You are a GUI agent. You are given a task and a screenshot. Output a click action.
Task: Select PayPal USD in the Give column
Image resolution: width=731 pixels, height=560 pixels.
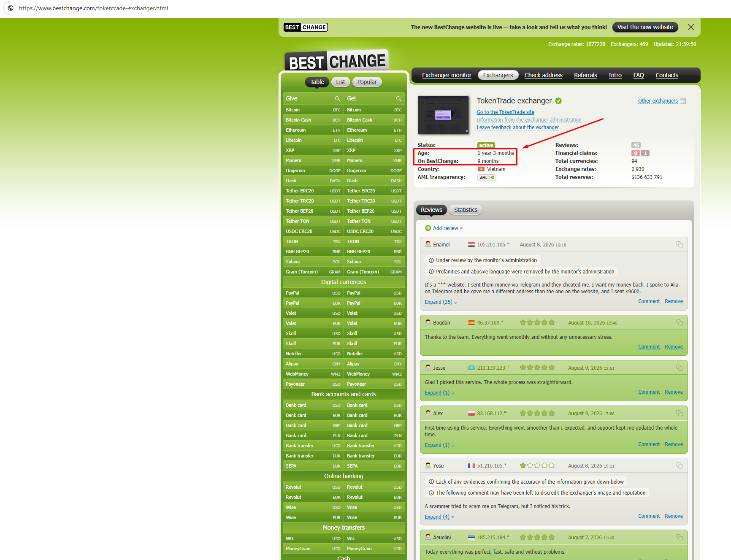coord(313,293)
